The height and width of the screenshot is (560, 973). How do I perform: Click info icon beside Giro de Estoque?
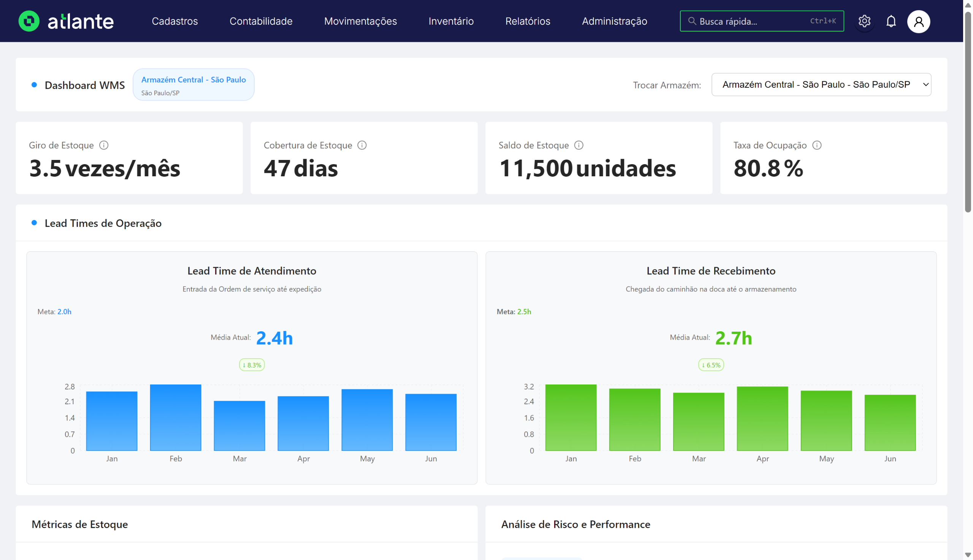[x=104, y=145]
